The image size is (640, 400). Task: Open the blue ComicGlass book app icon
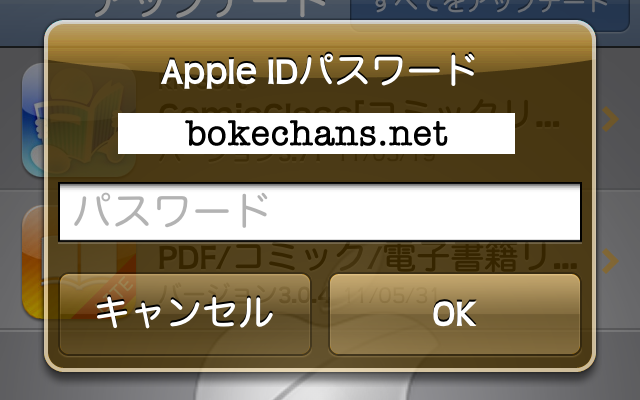tap(79, 120)
